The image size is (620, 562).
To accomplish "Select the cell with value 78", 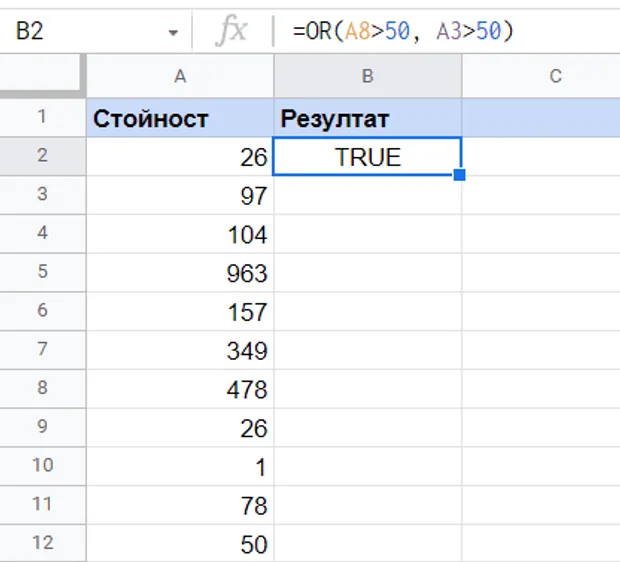I will pyautogui.click(x=180, y=505).
